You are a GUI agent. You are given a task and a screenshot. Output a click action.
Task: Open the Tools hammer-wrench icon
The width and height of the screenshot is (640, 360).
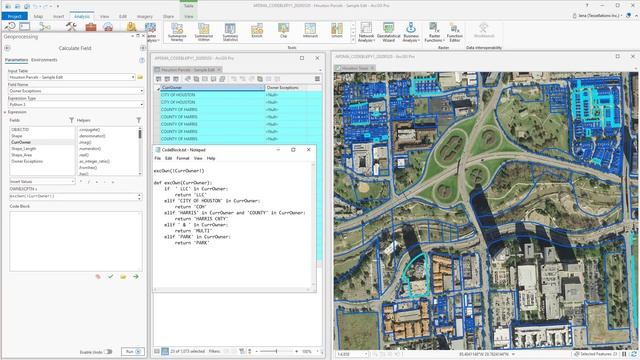[71, 27]
